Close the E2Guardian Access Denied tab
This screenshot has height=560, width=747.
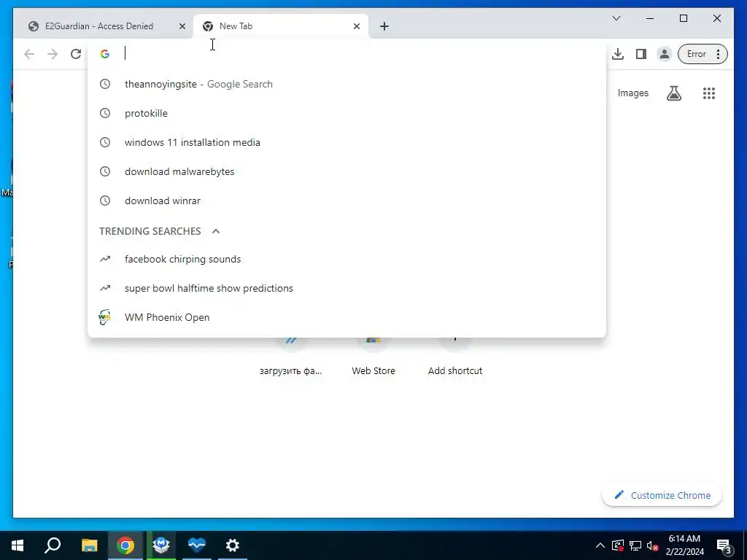182,26
